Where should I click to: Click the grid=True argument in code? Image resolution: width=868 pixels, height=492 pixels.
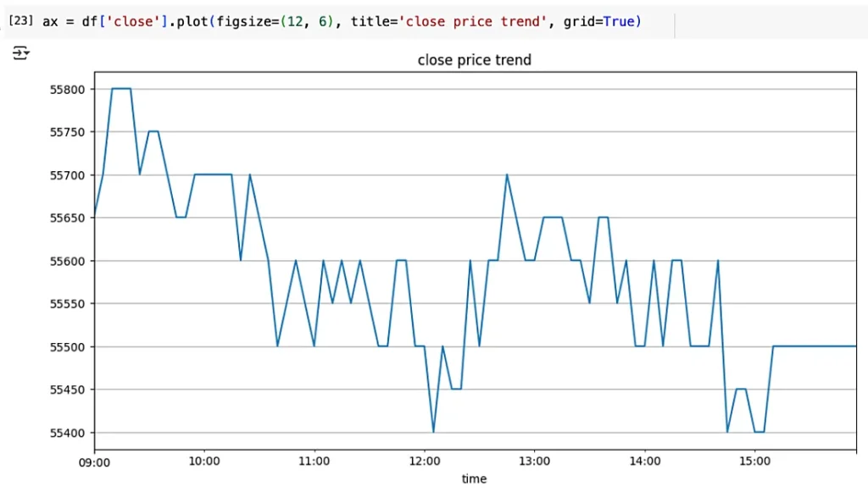pos(599,21)
